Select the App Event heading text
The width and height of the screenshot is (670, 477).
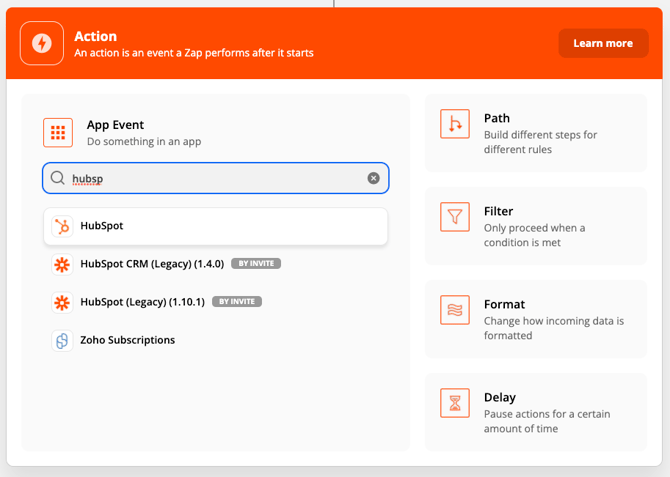115,125
